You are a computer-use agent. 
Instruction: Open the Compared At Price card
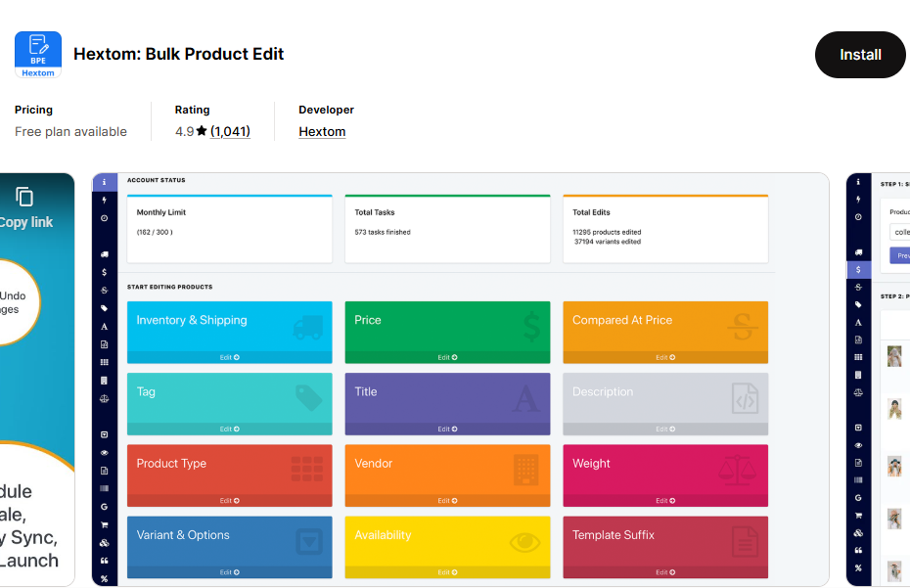point(665,332)
